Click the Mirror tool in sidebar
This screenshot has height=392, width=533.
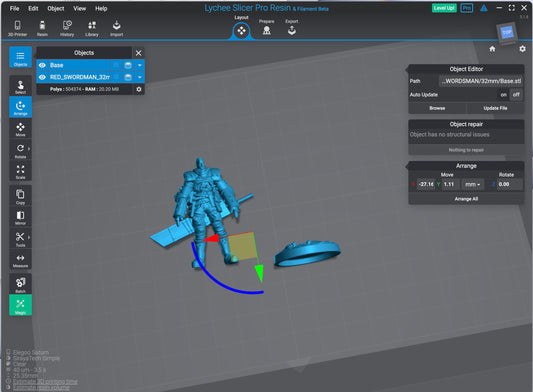20,217
